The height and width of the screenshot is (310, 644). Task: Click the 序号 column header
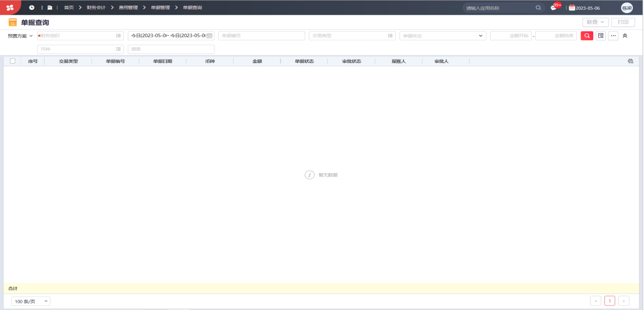[x=33, y=61]
